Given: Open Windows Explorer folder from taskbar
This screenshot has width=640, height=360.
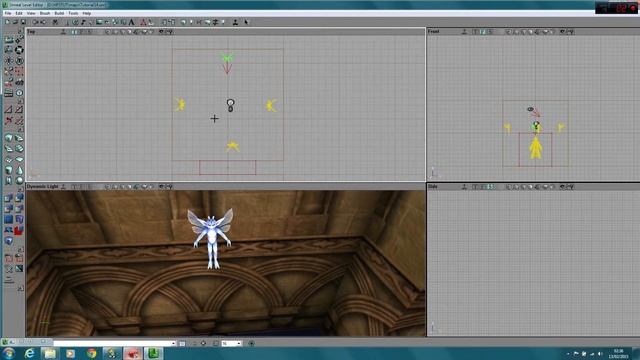Looking at the screenshot, I should pos(50,353).
